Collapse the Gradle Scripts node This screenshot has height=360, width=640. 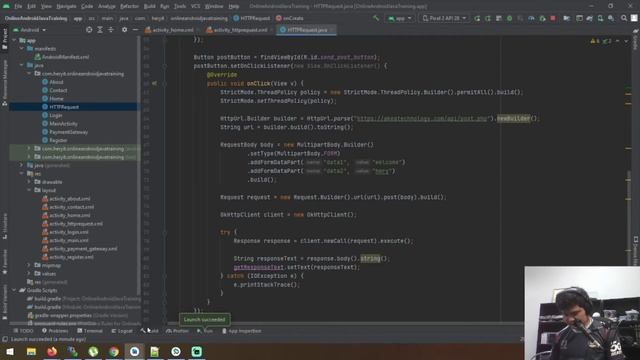[14, 290]
